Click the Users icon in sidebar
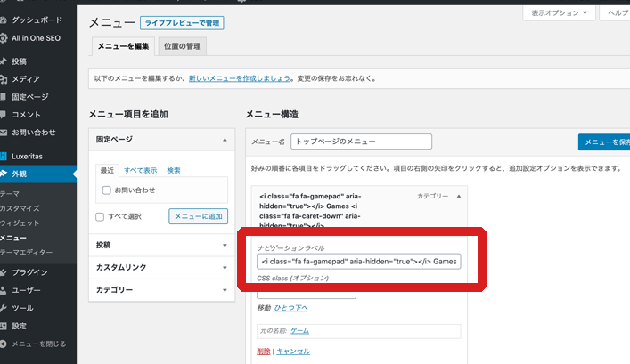Screen dimensions: 630x364 pyautogui.click(x=5, y=290)
